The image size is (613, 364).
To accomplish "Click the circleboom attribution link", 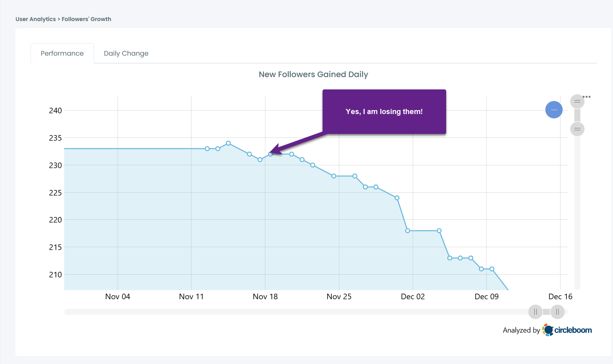I will pos(572,330).
